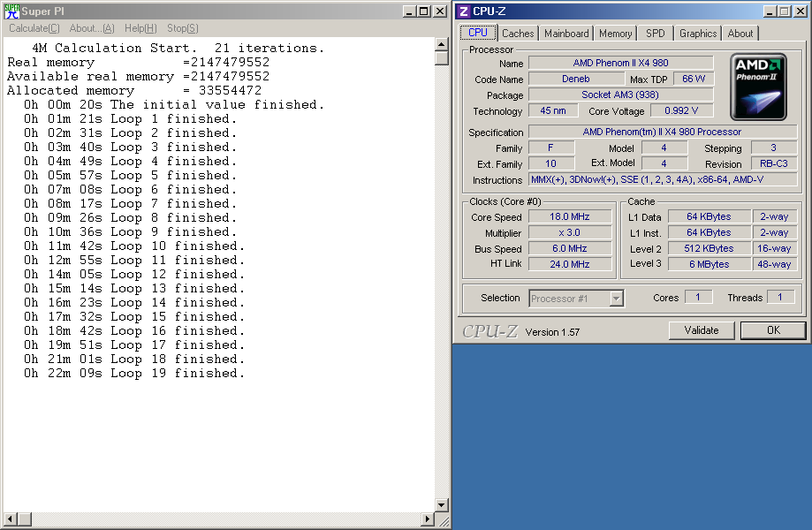812x530 pixels.
Task: Switch to the Memory tab
Action: pyautogui.click(x=615, y=34)
